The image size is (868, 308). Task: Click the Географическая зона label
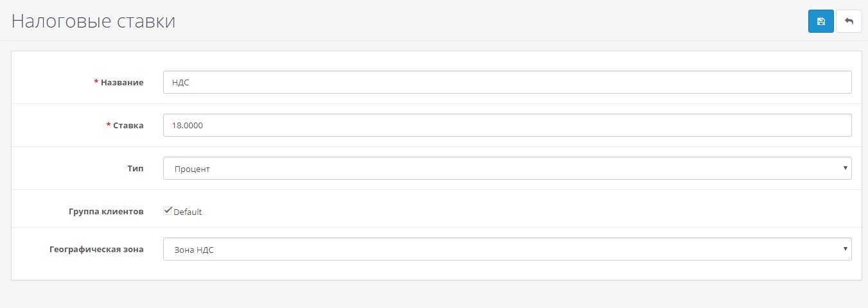[x=96, y=249]
